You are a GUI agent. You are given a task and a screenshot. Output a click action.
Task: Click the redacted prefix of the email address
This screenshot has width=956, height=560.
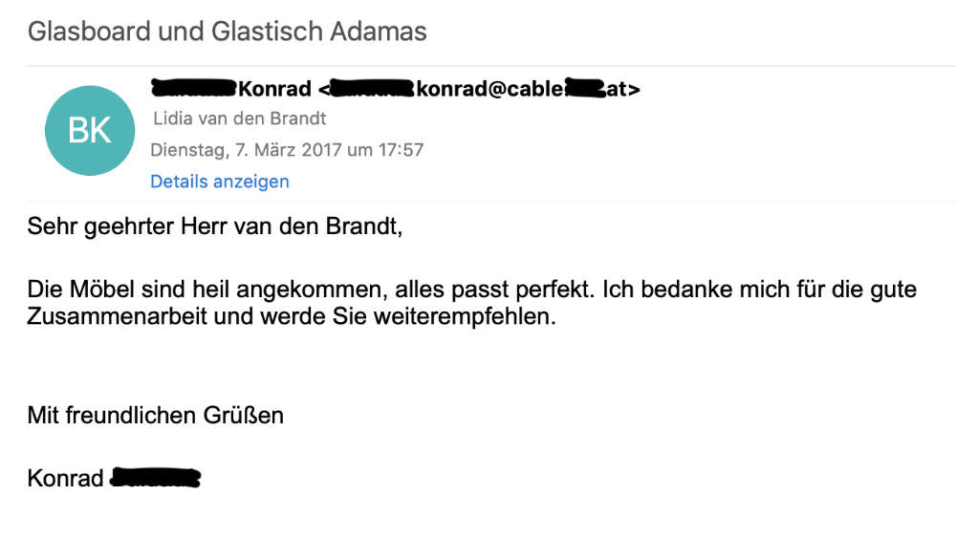[370, 89]
